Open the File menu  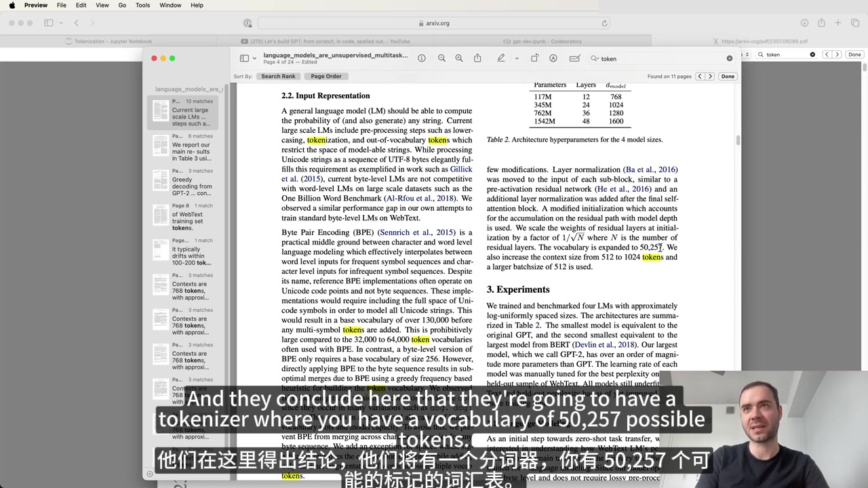click(x=62, y=5)
